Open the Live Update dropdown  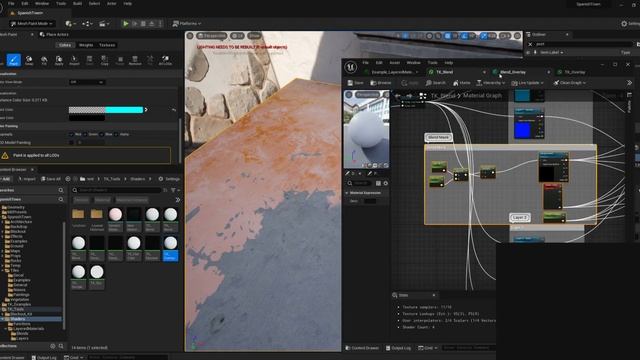527,83
